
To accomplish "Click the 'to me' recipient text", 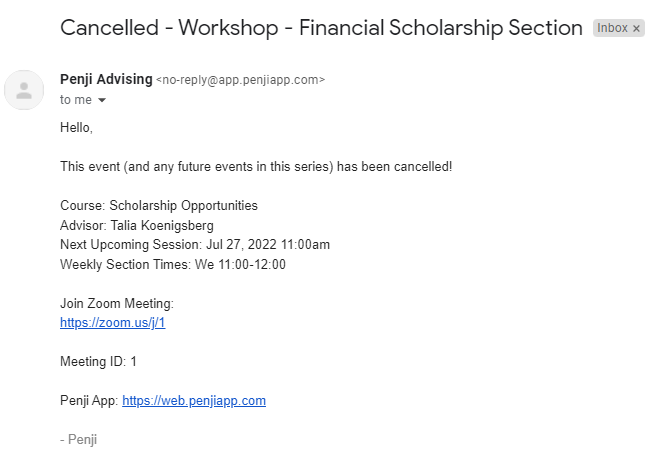I will 76,100.
